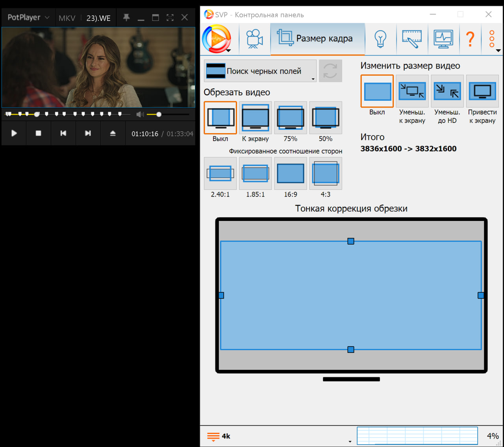504x447 pixels.
Task: Pin the PotPlayer window on top
Action: 126,17
